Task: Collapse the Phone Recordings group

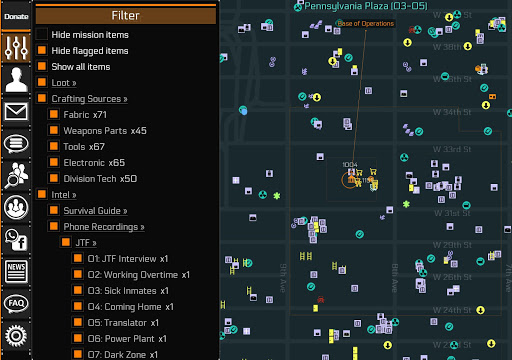Action: [x=104, y=227]
